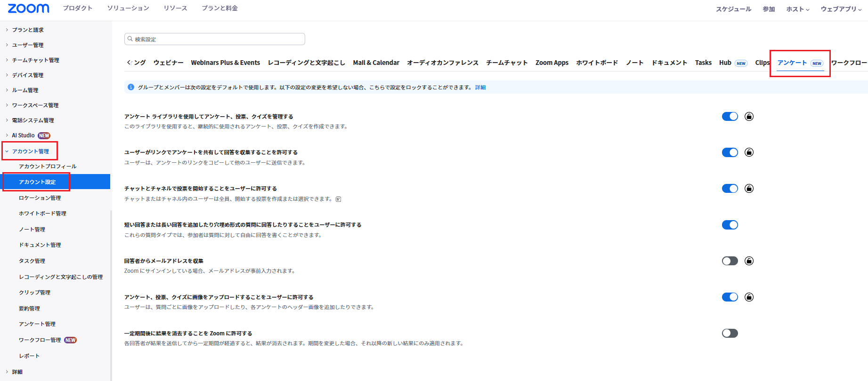Viewport: 868px width, 381px height.
Task: Click 詳細 link in info banner
Action: (480, 87)
